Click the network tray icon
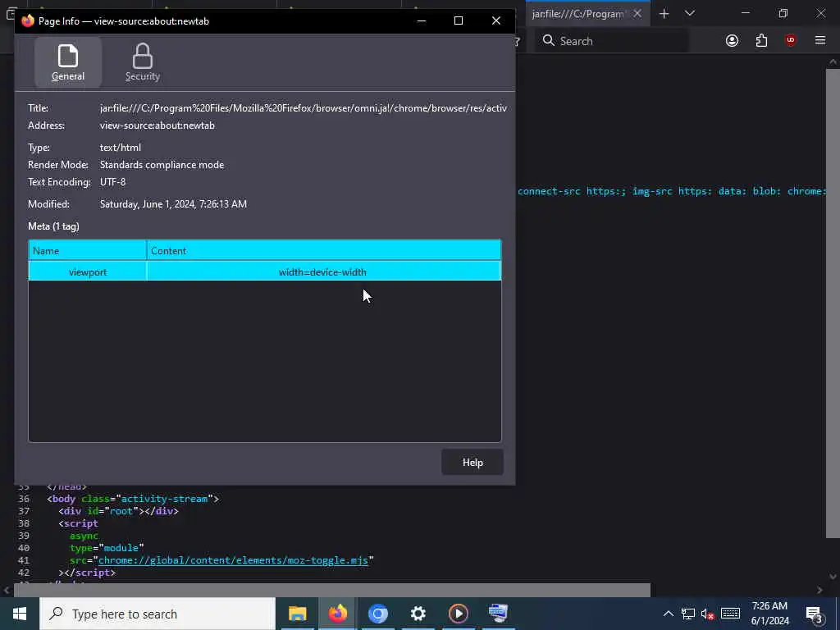 (688, 614)
